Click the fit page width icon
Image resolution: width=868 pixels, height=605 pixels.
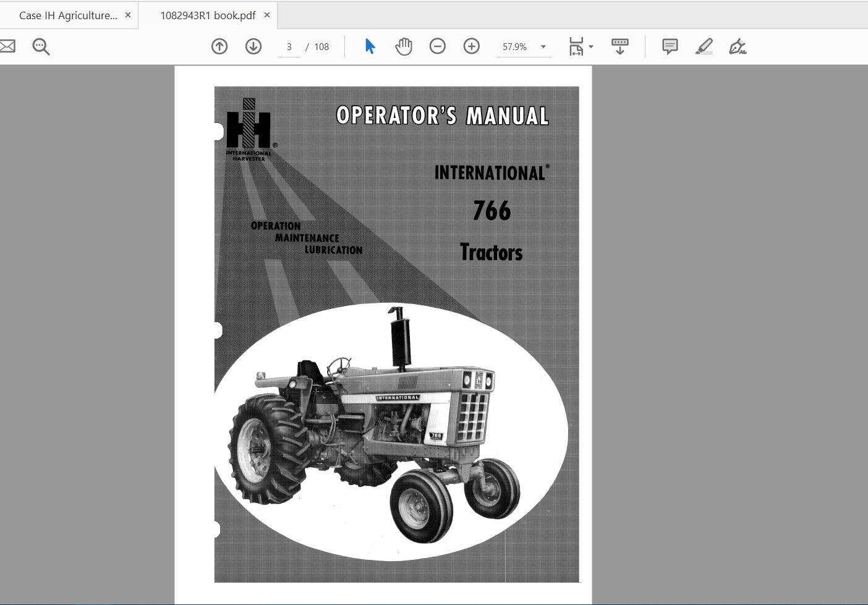pos(576,46)
